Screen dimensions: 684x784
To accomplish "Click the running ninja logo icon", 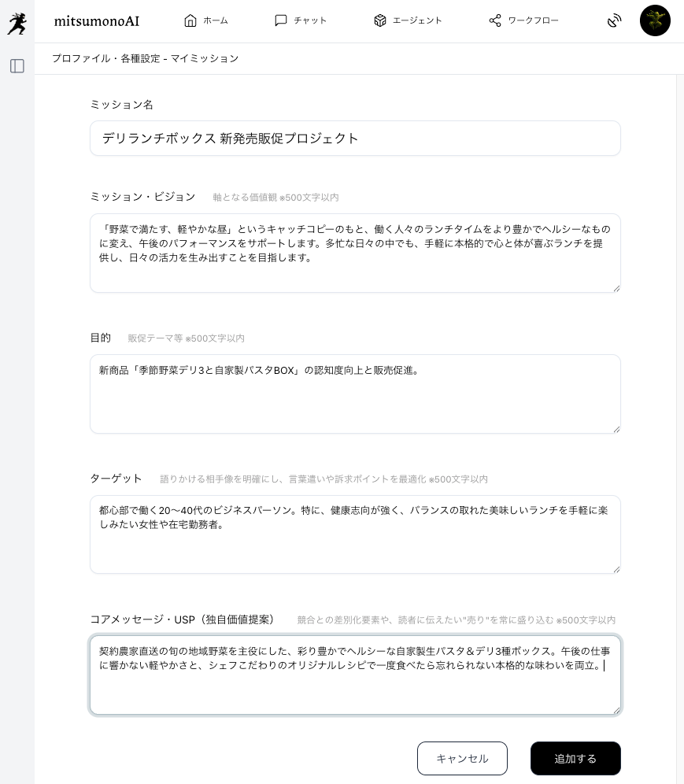I will (x=17, y=24).
